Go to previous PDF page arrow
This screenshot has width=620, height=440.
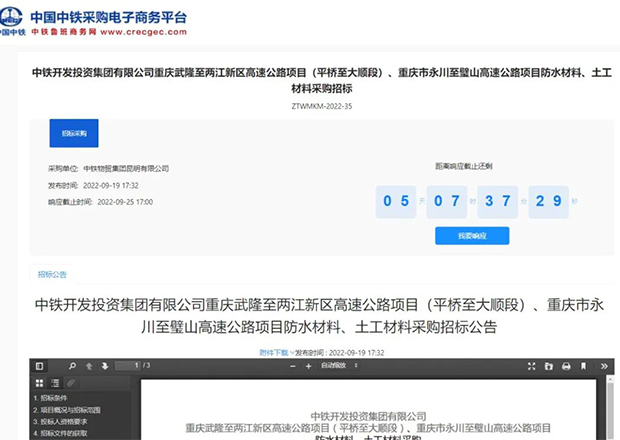[89, 366]
